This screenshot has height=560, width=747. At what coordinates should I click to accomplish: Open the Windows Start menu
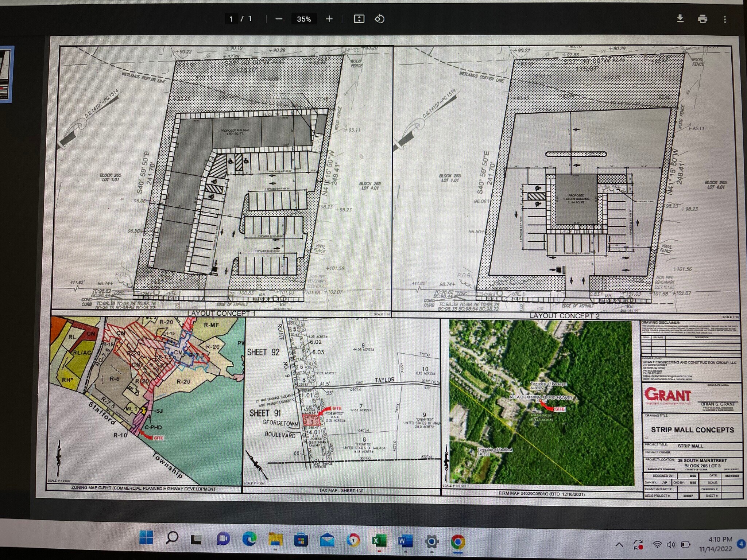coord(146,538)
